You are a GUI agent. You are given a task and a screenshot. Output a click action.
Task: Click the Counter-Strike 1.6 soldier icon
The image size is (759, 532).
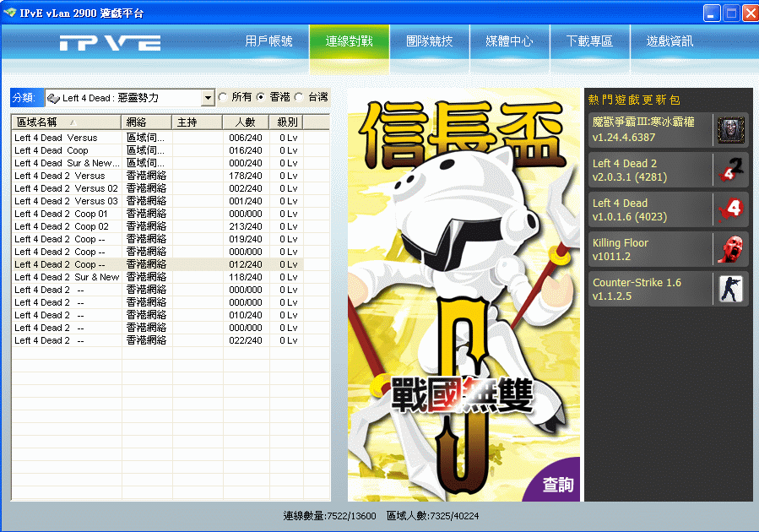pyautogui.click(x=730, y=289)
